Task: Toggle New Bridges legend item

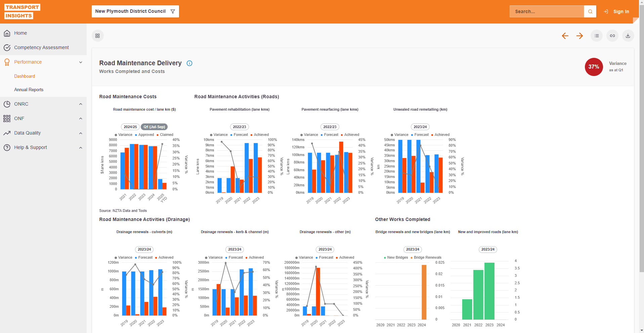Action: pyautogui.click(x=396, y=258)
